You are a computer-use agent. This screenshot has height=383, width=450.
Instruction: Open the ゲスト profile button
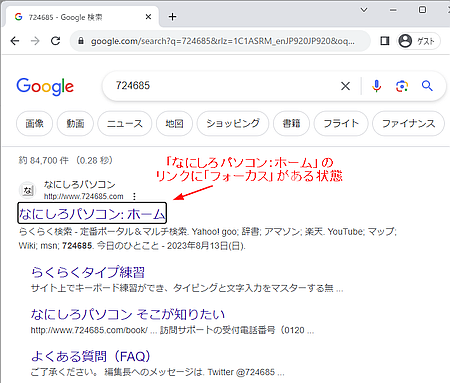419,41
